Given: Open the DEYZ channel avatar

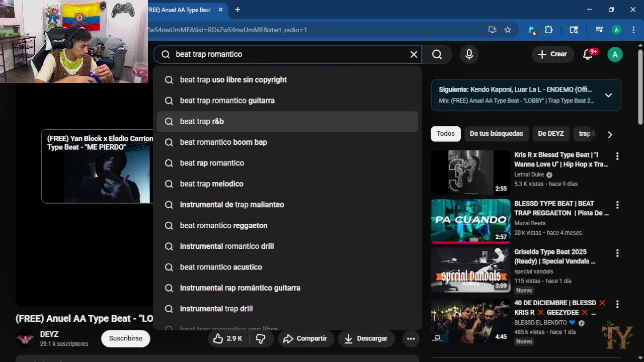Looking at the screenshot, I should 25,339.
